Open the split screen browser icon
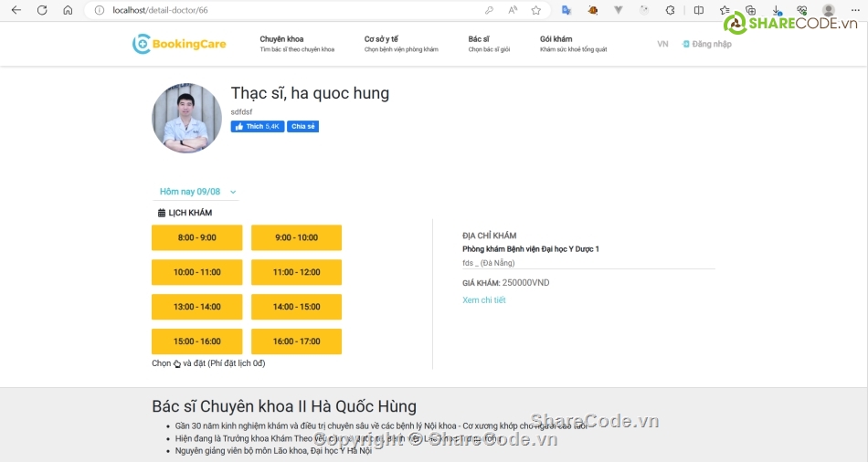This screenshot has height=462, width=868. (699, 10)
